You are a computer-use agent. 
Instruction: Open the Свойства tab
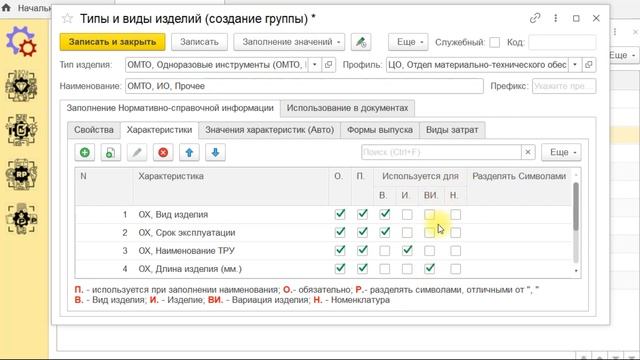click(x=94, y=130)
